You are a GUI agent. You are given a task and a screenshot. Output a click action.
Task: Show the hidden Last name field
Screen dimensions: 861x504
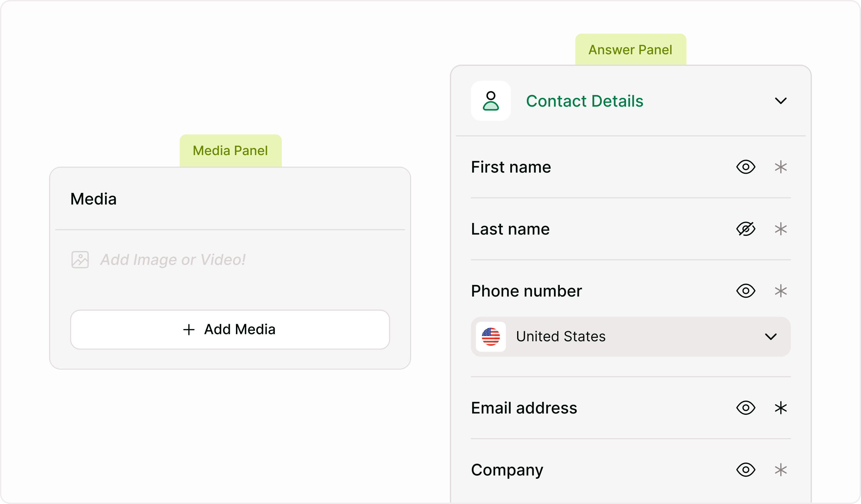click(746, 229)
